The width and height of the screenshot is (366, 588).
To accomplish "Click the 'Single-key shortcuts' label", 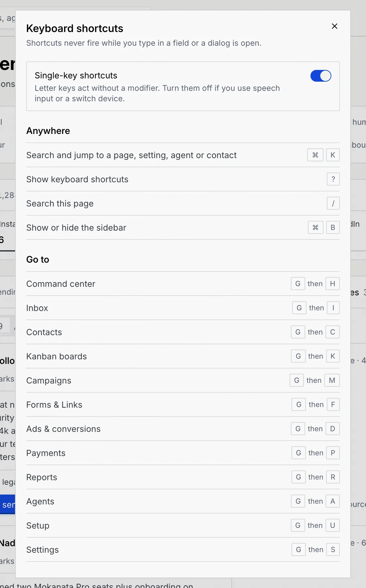I will click(76, 75).
